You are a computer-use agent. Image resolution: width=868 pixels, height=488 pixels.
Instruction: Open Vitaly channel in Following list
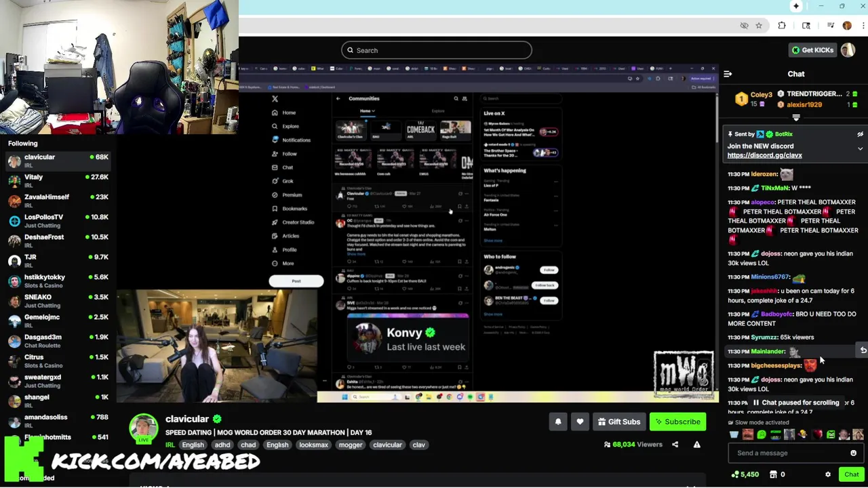(x=58, y=181)
